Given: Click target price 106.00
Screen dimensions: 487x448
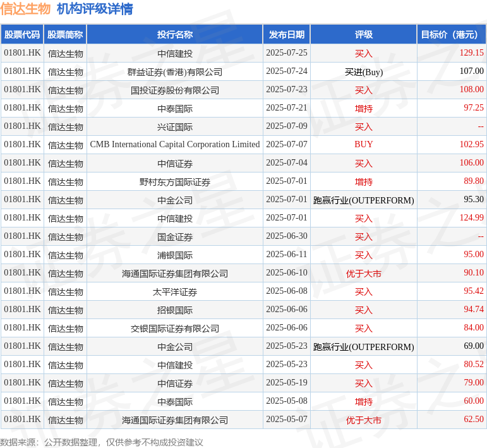Looking at the screenshot, I should point(471,163).
